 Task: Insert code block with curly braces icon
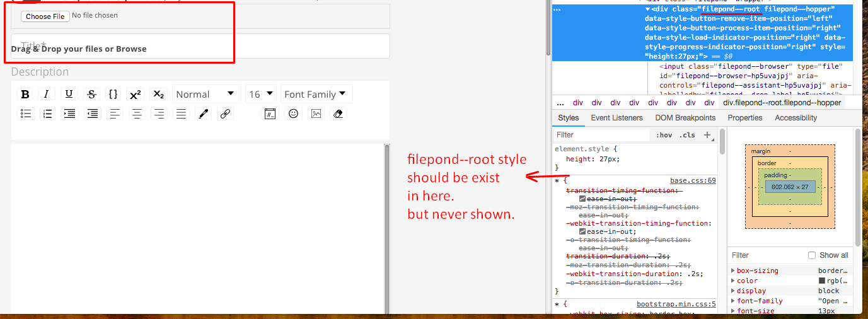(113, 95)
